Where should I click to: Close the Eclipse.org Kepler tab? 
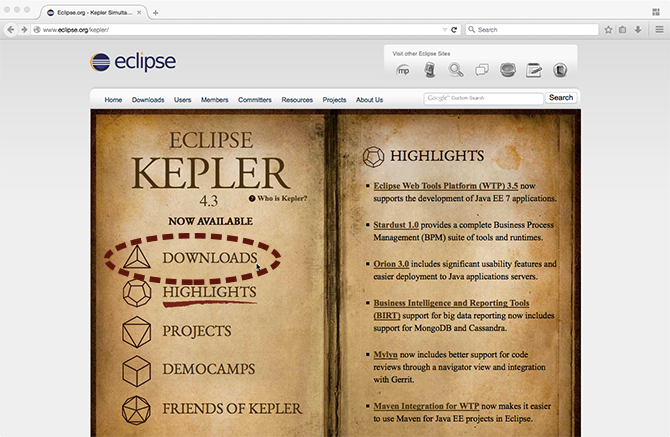pyautogui.click(x=139, y=13)
